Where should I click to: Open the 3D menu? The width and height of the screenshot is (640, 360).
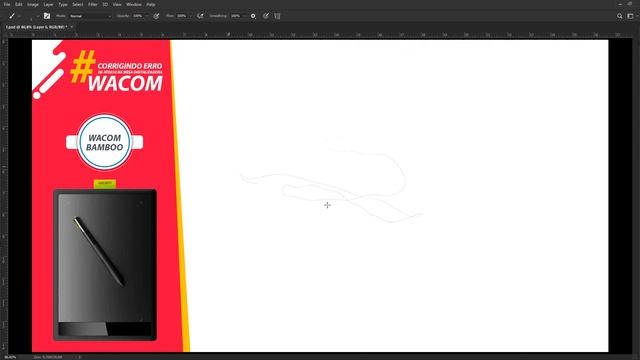105,4
